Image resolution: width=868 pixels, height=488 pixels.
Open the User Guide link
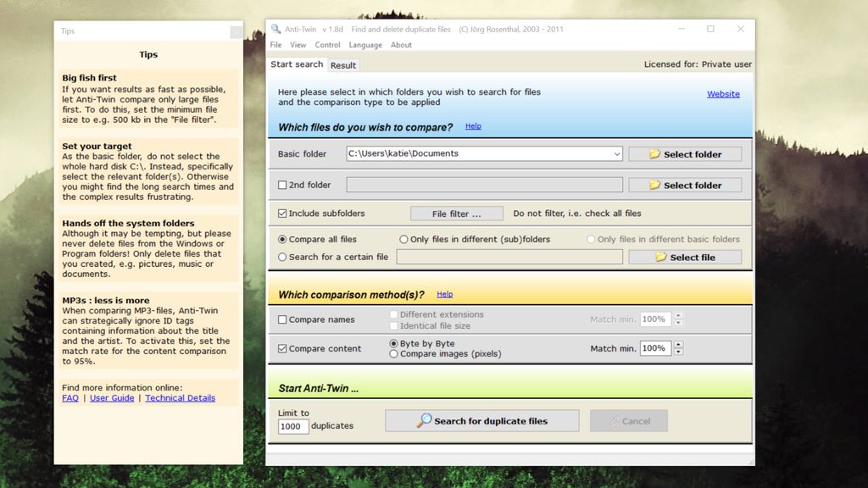click(112, 397)
